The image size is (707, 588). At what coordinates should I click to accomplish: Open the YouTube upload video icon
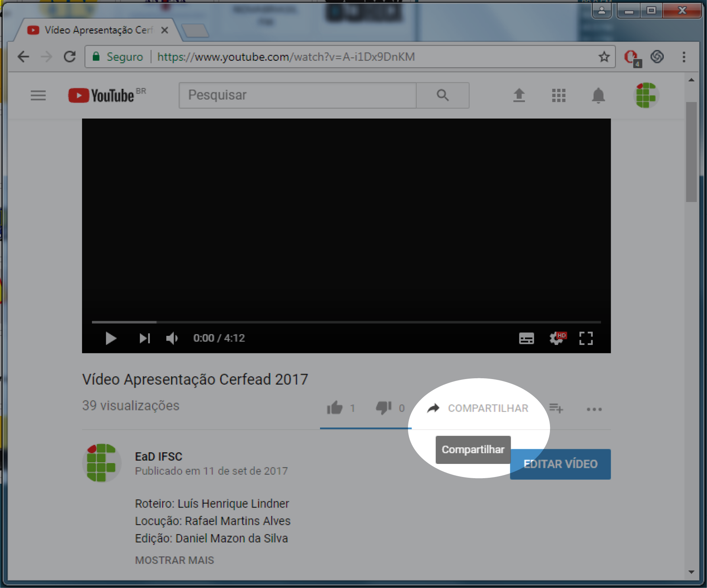coord(519,96)
